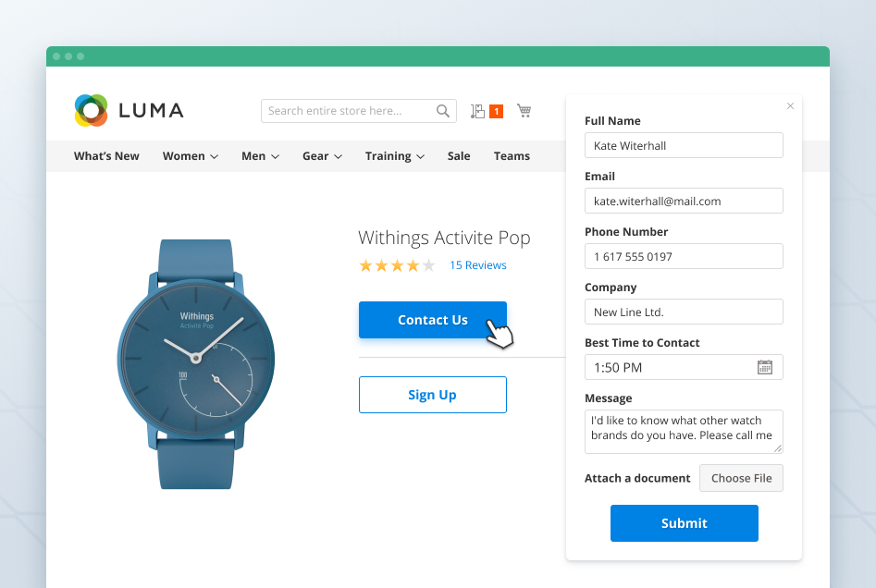Image resolution: width=876 pixels, height=588 pixels.
Task: Submit the contact form
Action: click(x=684, y=523)
